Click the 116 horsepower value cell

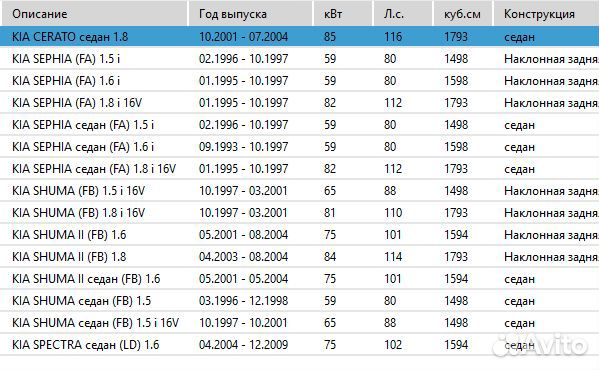click(x=393, y=37)
